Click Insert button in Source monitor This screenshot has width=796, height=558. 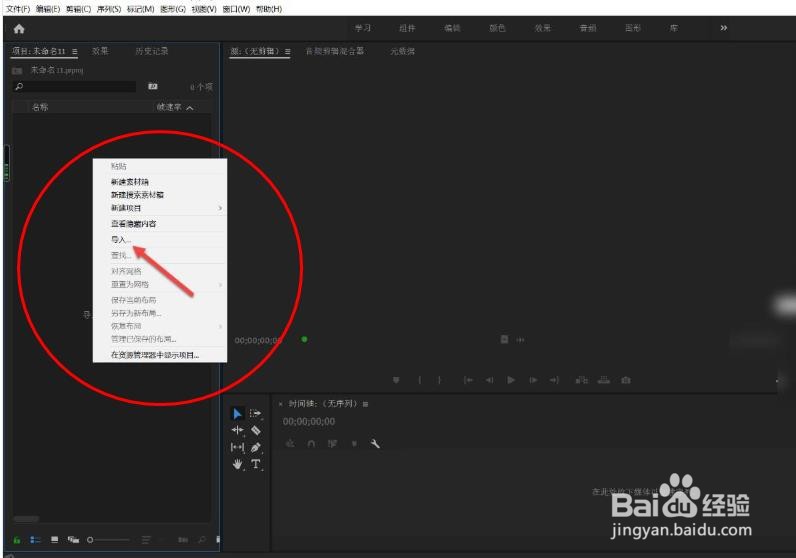[x=582, y=380]
